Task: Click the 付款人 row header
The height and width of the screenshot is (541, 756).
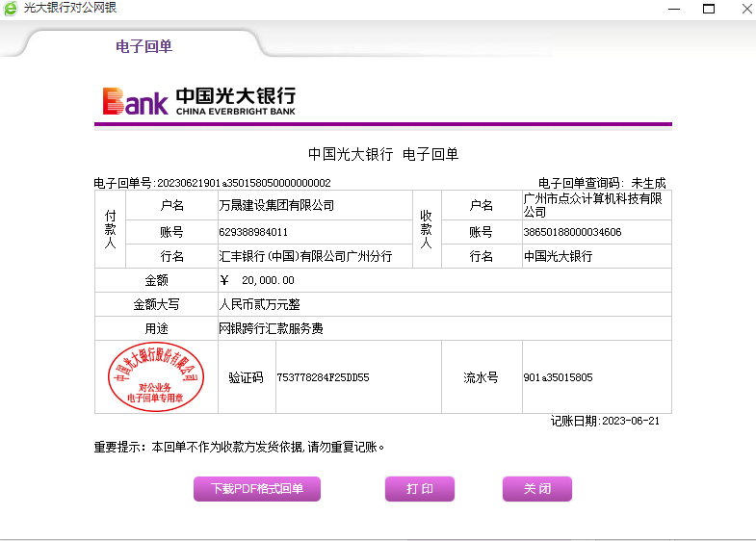Action: point(111,229)
